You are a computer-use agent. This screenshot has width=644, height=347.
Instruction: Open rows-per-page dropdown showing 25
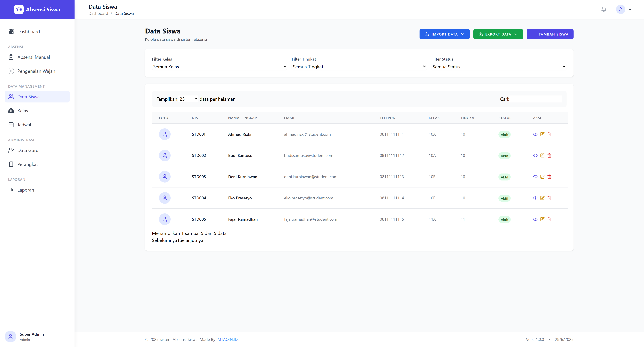[188, 99]
